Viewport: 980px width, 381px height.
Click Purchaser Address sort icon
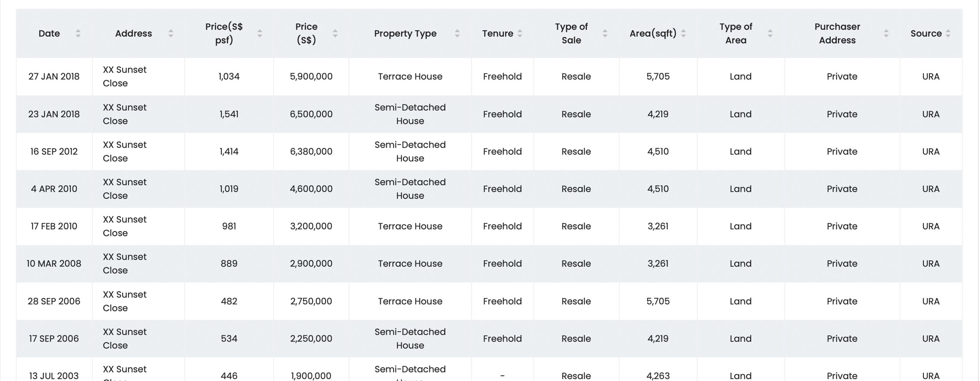tap(886, 34)
